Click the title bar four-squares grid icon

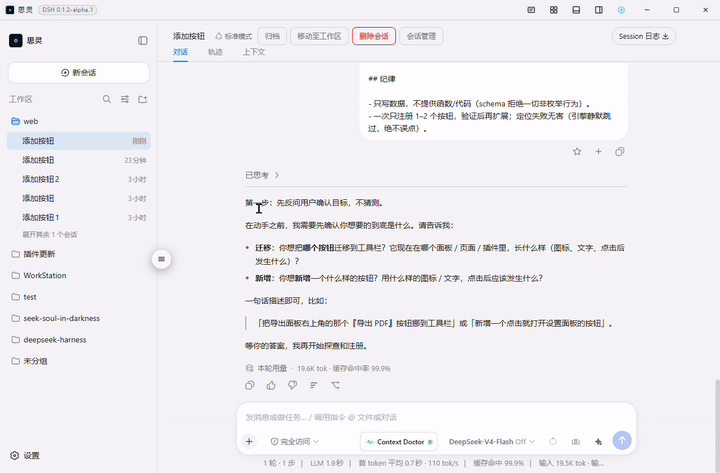point(554,10)
